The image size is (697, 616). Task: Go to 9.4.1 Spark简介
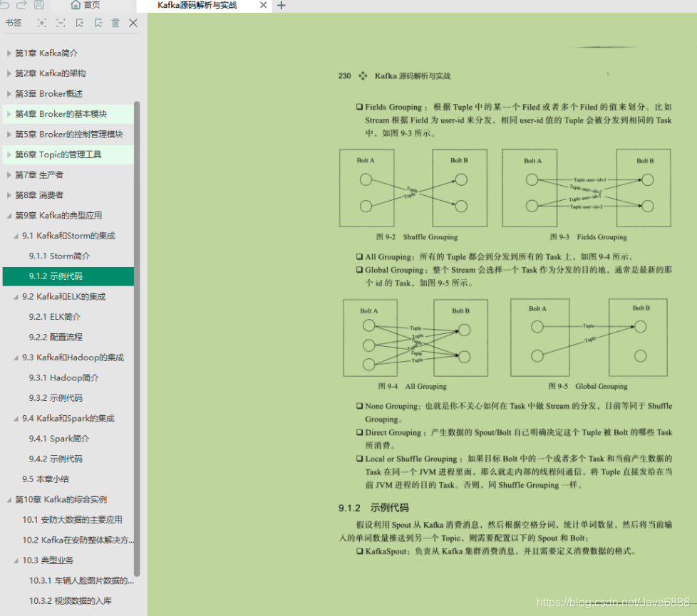pyautogui.click(x=59, y=439)
